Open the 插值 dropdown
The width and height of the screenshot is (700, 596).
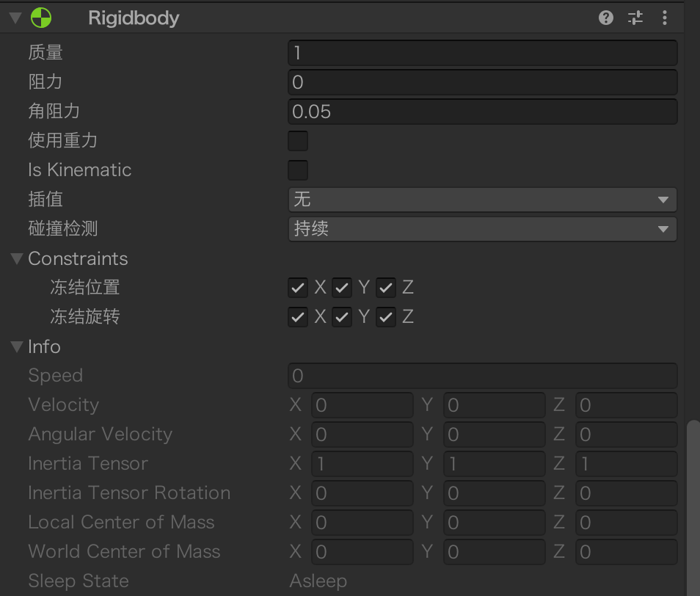pos(482,199)
